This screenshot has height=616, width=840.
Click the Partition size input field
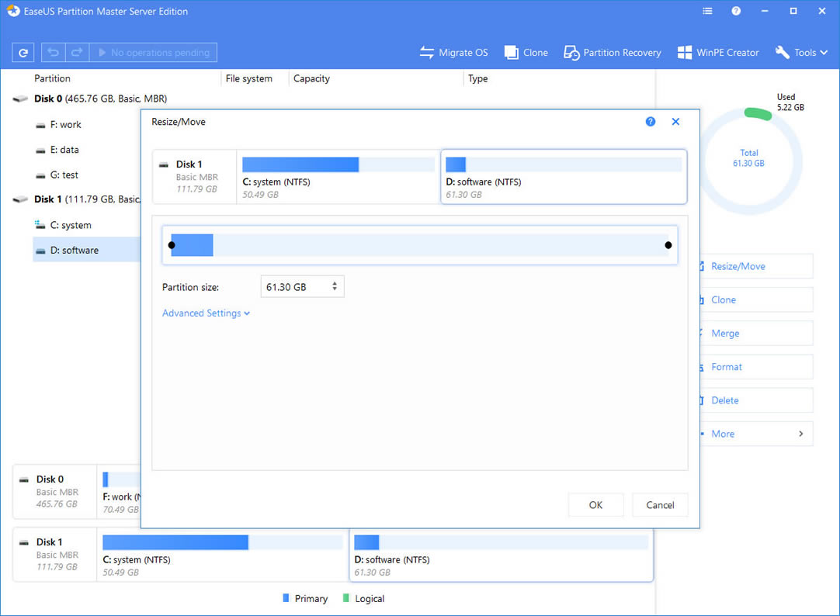(293, 287)
